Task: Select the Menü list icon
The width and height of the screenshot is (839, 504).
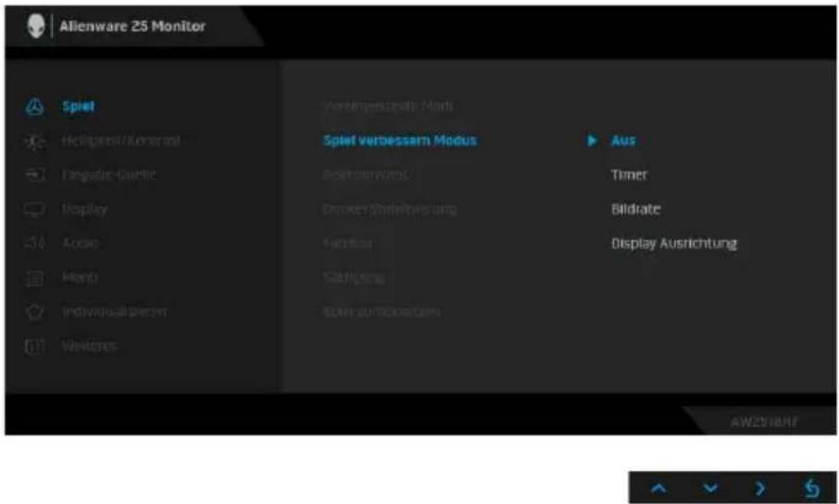Action: coord(35,277)
